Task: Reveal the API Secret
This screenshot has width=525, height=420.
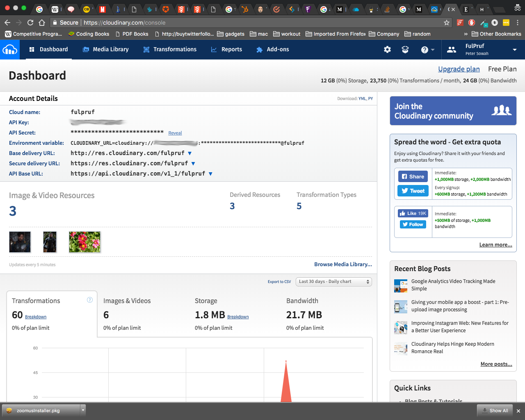Action: 175,133
